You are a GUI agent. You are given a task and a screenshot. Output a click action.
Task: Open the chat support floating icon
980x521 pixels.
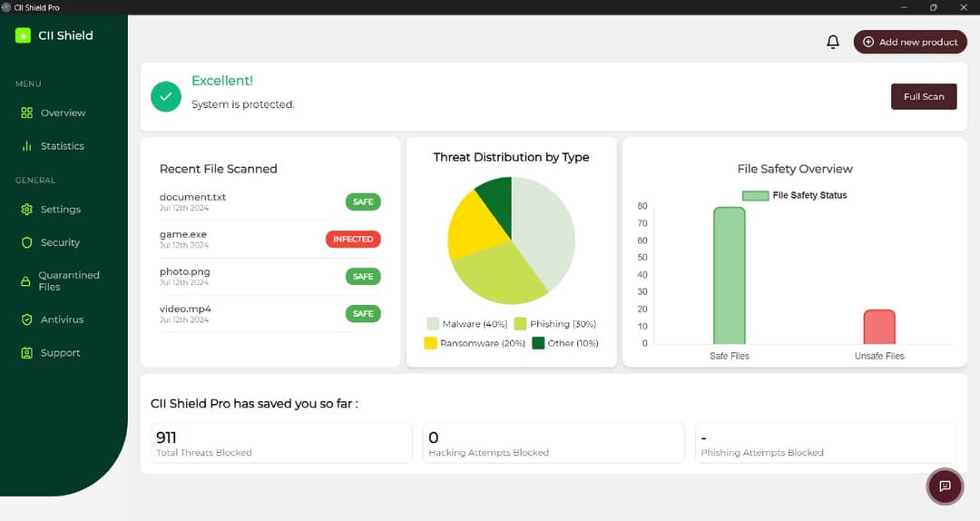(944, 487)
